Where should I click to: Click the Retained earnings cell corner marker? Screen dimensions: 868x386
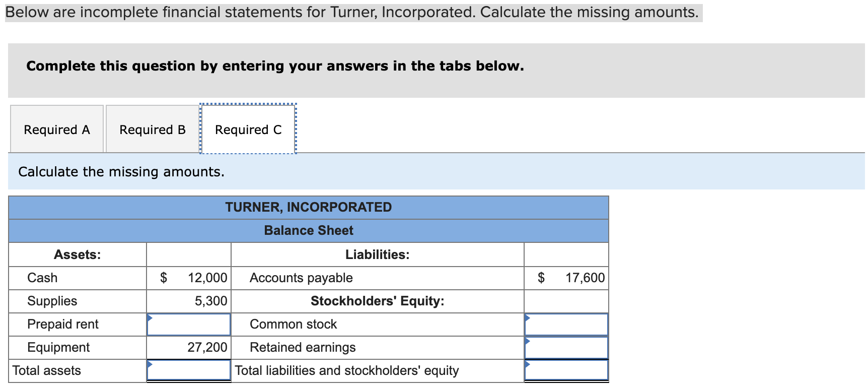[527, 340]
